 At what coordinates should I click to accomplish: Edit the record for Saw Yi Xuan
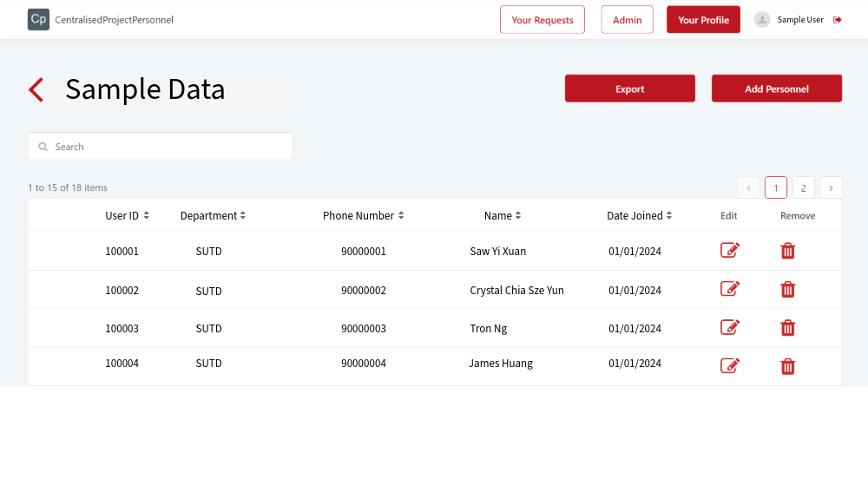(x=730, y=251)
